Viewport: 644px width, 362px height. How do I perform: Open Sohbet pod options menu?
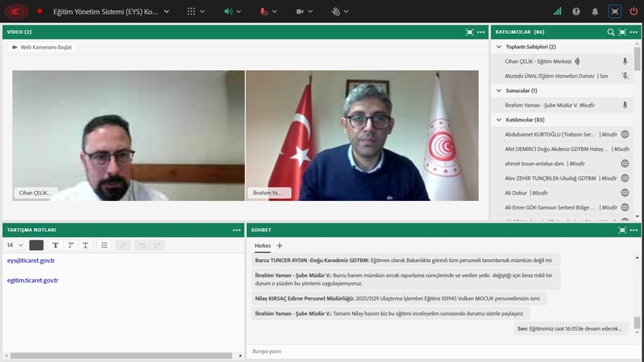tap(634, 230)
